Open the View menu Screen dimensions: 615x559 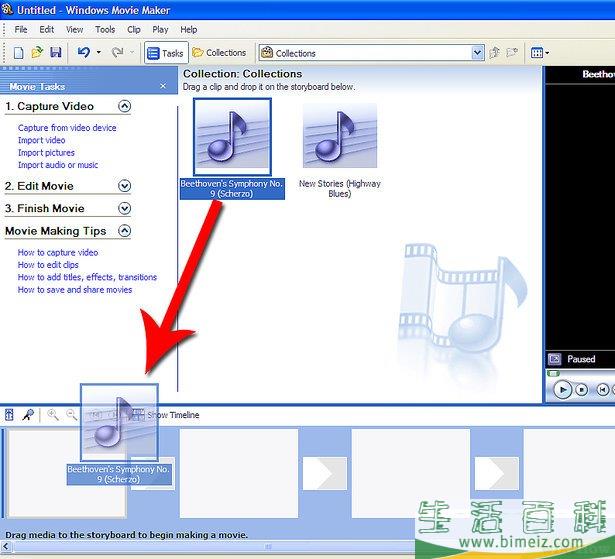click(74, 29)
